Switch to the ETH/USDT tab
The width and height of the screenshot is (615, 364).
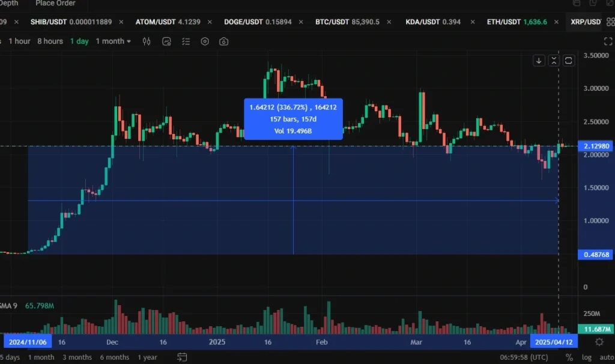point(517,22)
